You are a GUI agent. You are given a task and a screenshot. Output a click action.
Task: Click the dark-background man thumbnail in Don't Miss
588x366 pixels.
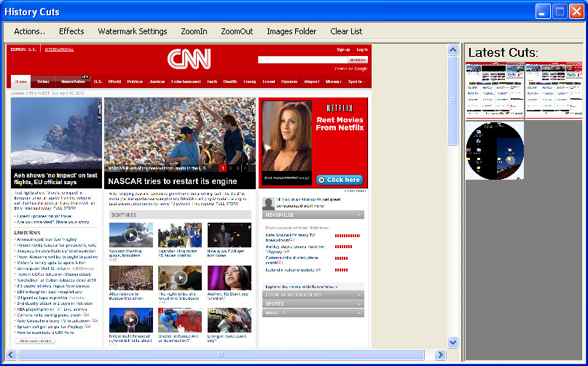229,235
